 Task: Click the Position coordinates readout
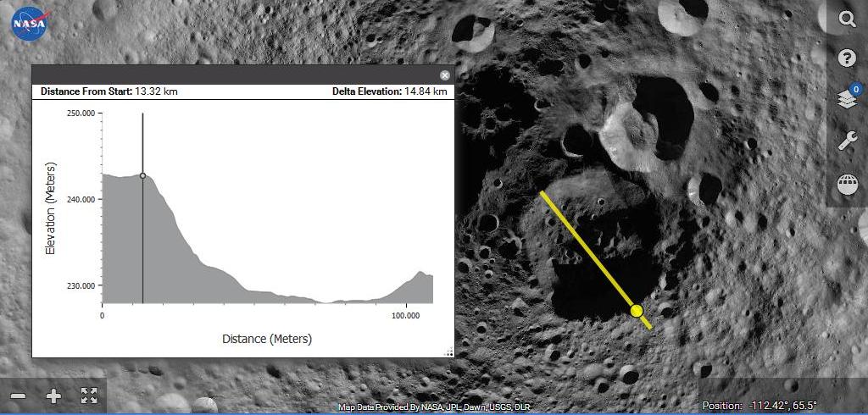(759, 406)
